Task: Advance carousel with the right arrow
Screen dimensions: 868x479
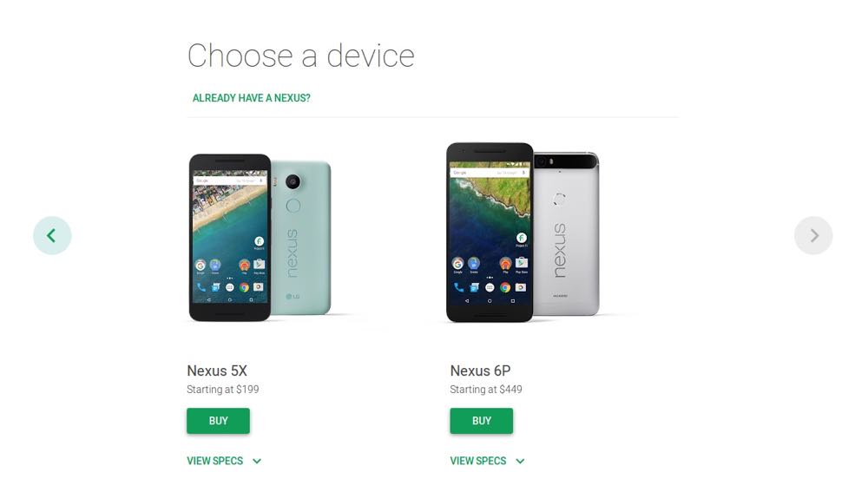Action: tap(813, 236)
